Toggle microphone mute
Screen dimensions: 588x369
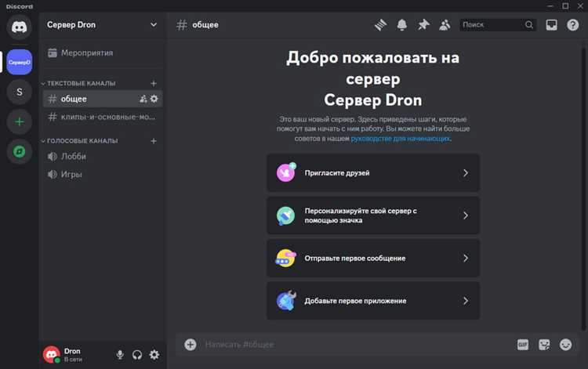[120, 354]
